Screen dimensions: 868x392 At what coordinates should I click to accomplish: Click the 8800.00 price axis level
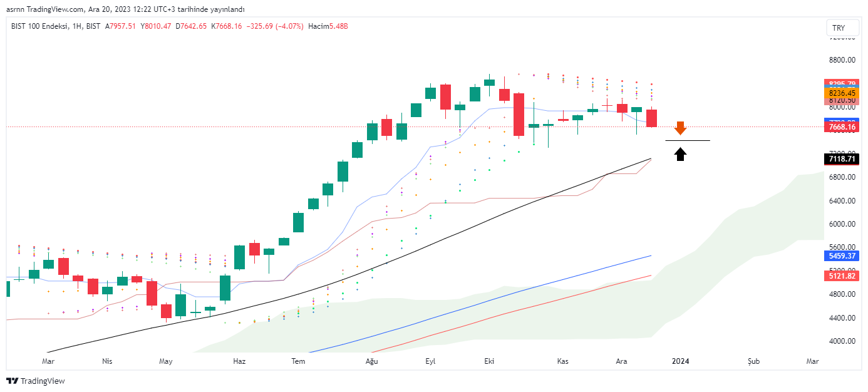[842, 60]
